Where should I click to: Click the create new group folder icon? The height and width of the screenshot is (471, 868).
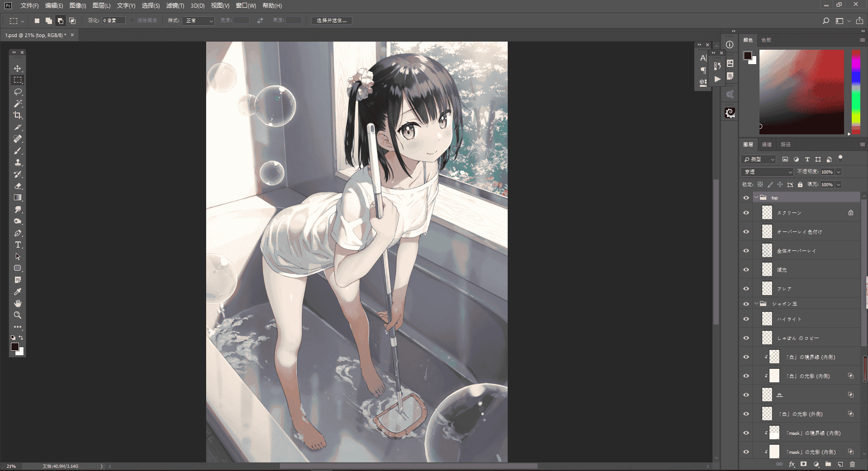[828, 464]
